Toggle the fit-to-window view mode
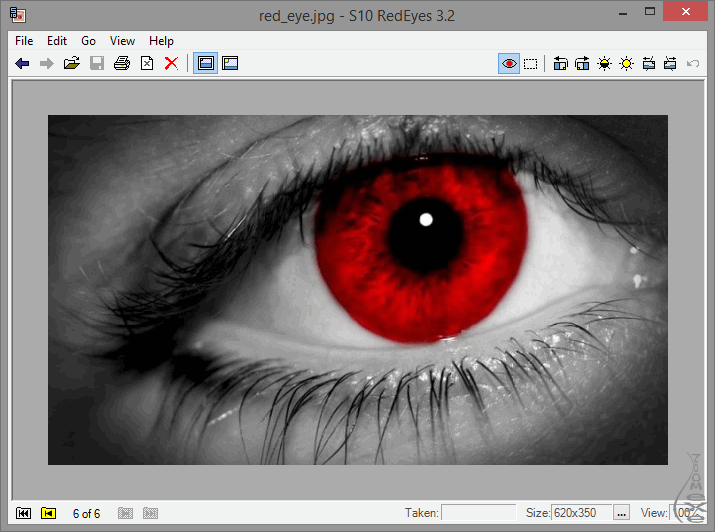Screen dimensions: 715x532 coord(205,63)
